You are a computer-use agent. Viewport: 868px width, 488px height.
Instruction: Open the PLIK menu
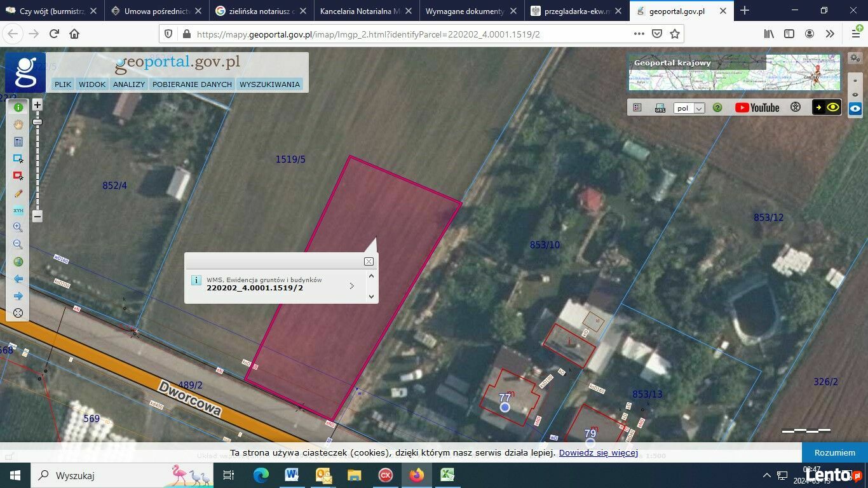(63, 84)
